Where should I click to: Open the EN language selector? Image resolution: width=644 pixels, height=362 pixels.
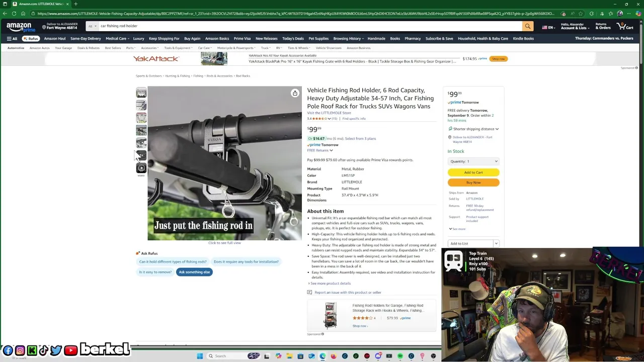[x=548, y=27]
